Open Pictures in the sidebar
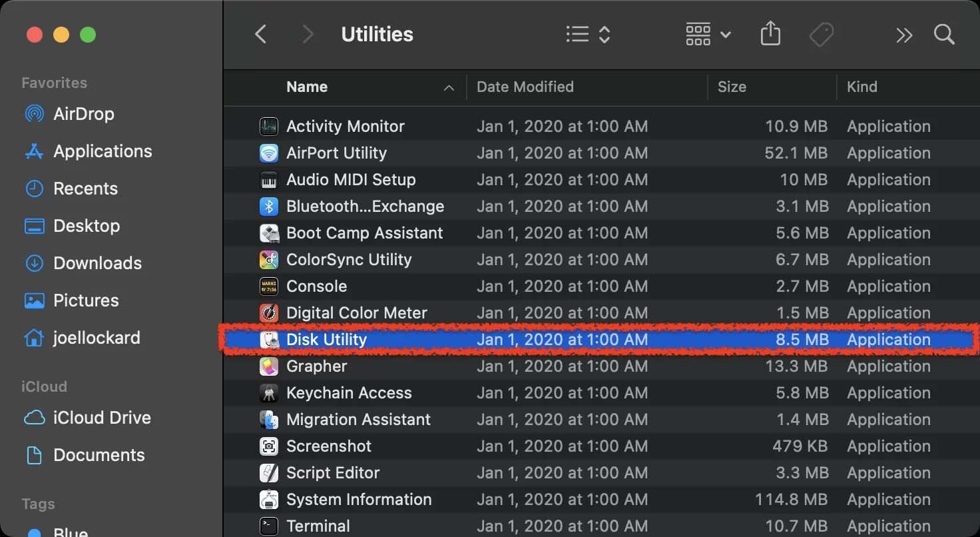The width and height of the screenshot is (980, 537). [x=71, y=300]
